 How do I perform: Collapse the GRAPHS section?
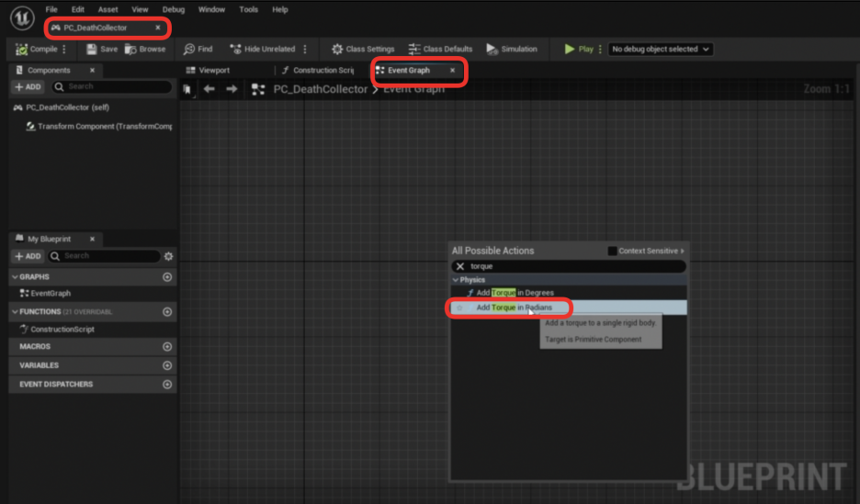[15, 277]
